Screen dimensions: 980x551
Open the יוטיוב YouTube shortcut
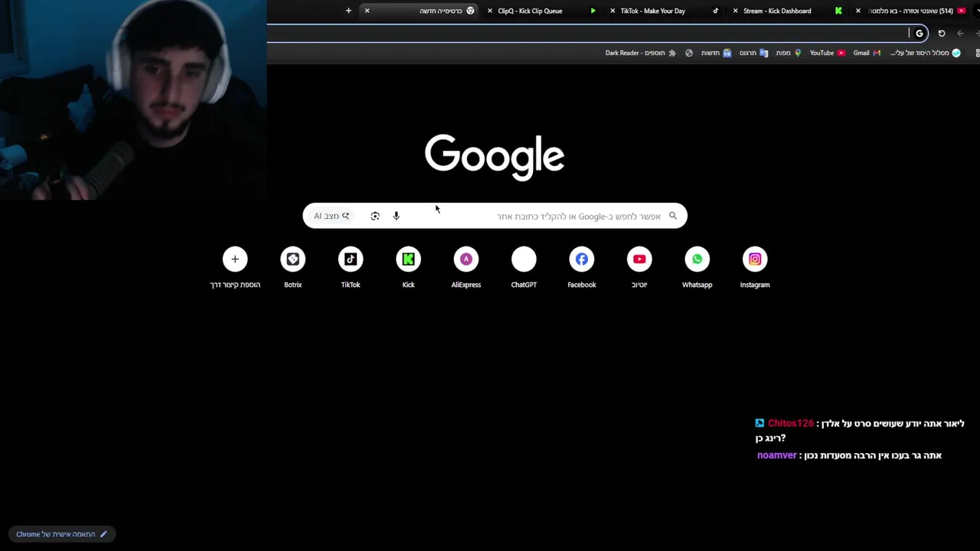[639, 267]
